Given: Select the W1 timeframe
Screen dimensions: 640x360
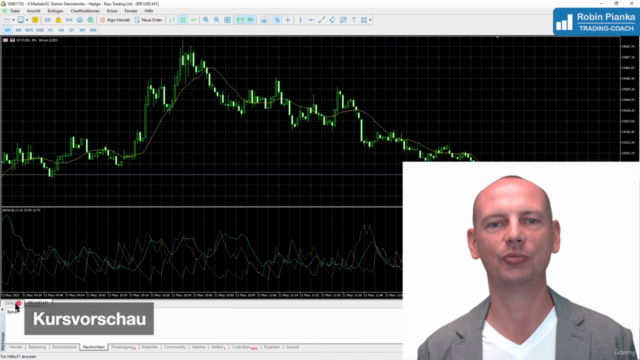Looking at the screenshot, I should (82, 30).
